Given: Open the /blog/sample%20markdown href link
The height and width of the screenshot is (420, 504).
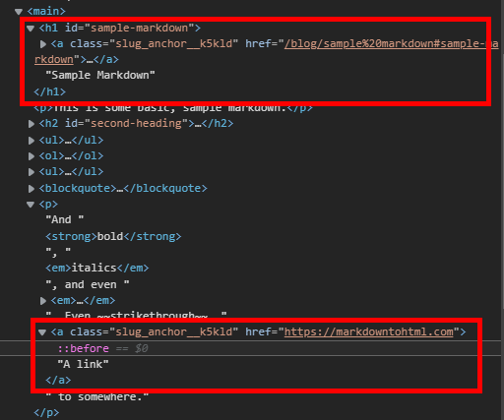Looking at the screenshot, I should click(x=391, y=43).
